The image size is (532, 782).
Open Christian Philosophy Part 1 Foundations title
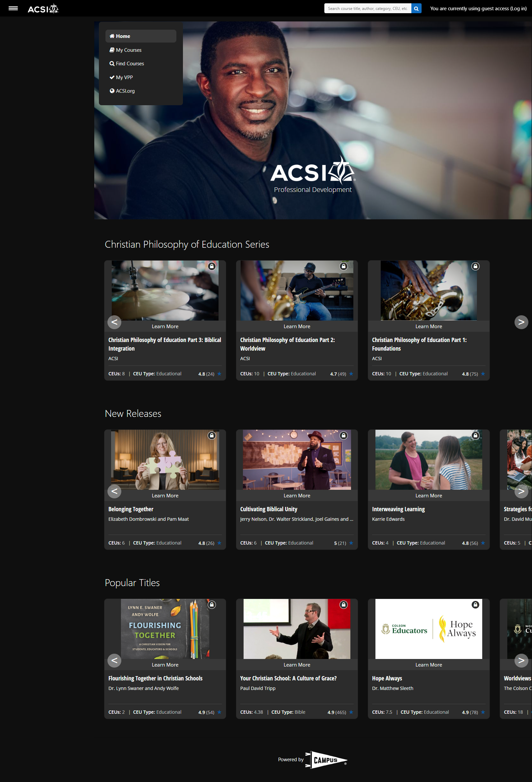(x=419, y=344)
